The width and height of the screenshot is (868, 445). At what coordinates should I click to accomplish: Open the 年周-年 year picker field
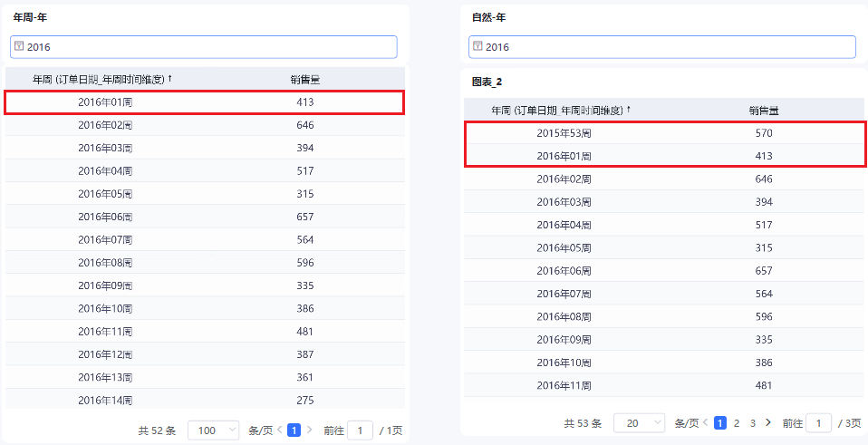point(204,47)
